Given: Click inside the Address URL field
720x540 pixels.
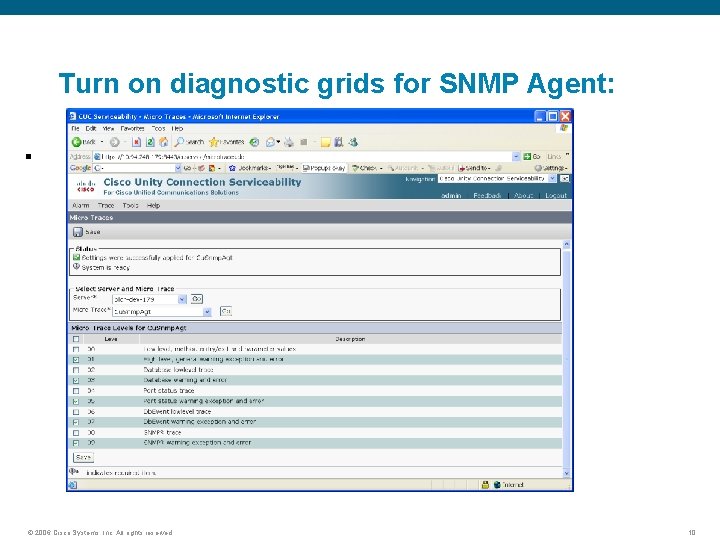Looking at the screenshot, I should (303, 157).
